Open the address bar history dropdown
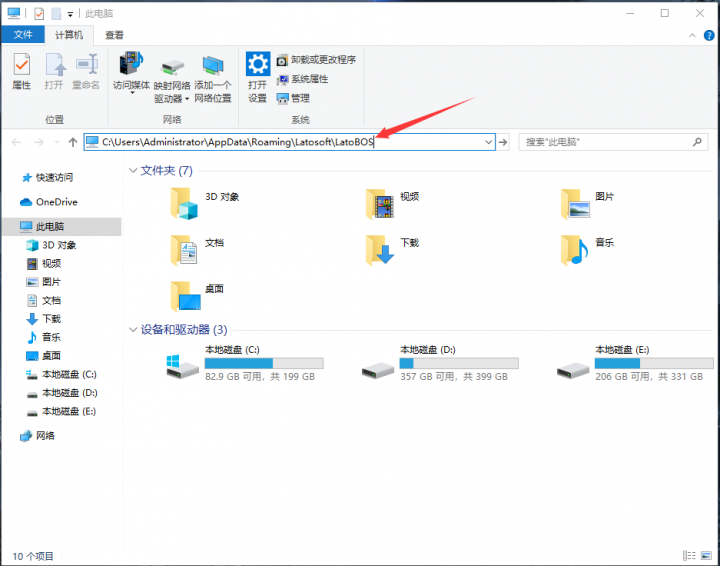 (489, 142)
